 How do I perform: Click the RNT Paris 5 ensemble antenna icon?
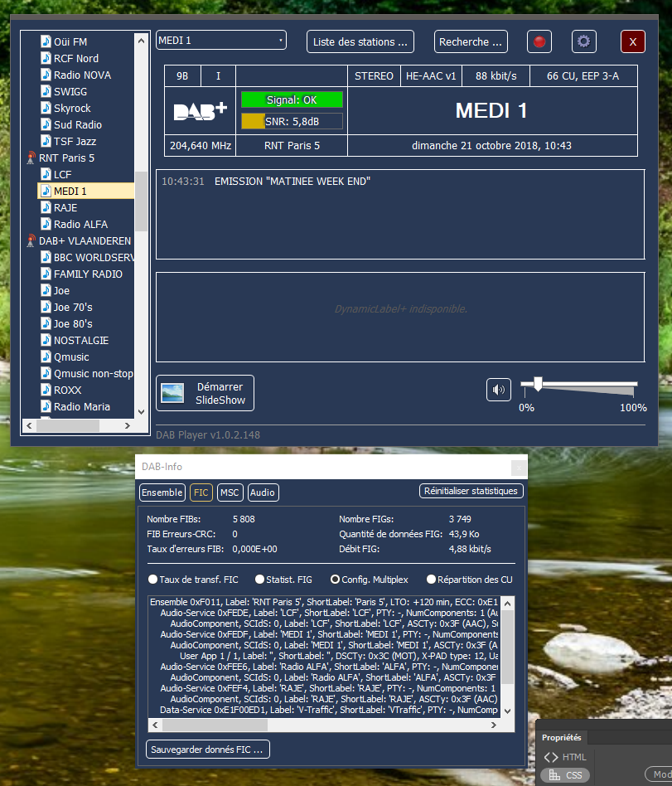coord(31,158)
